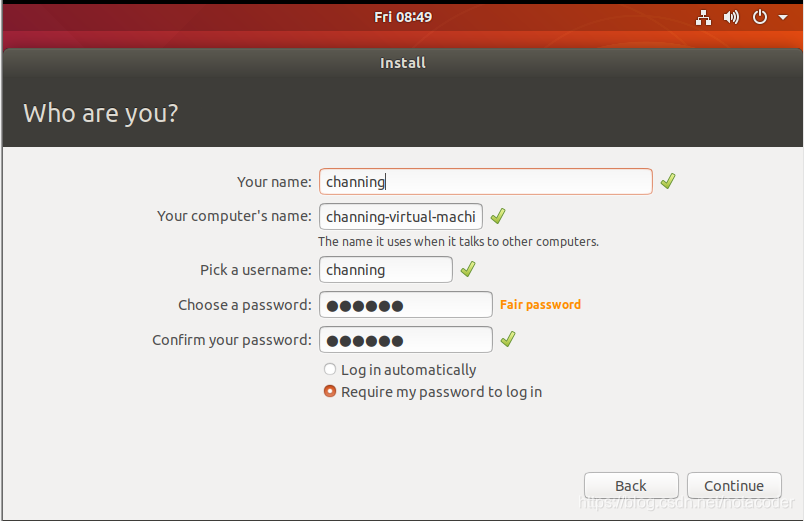Click the Fair password strength label
This screenshot has width=805, height=521.
point(541,305)
